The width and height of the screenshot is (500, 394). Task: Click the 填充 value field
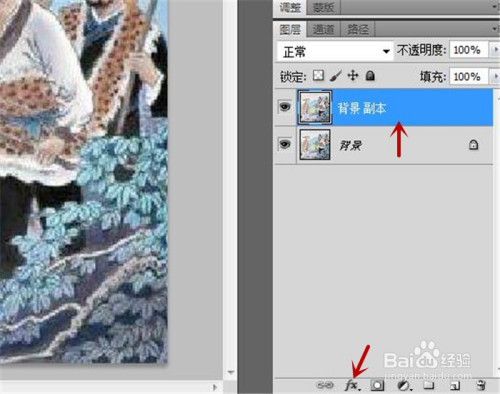(469, 77)
